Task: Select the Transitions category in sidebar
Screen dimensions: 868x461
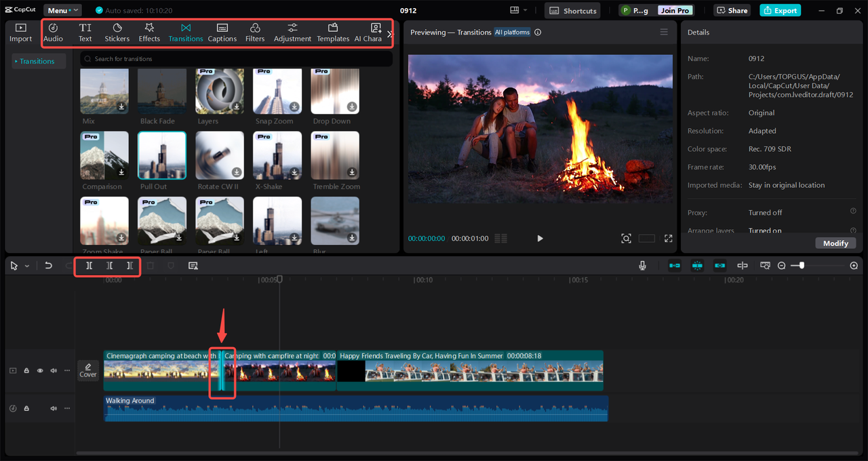Action: [37, 61]
